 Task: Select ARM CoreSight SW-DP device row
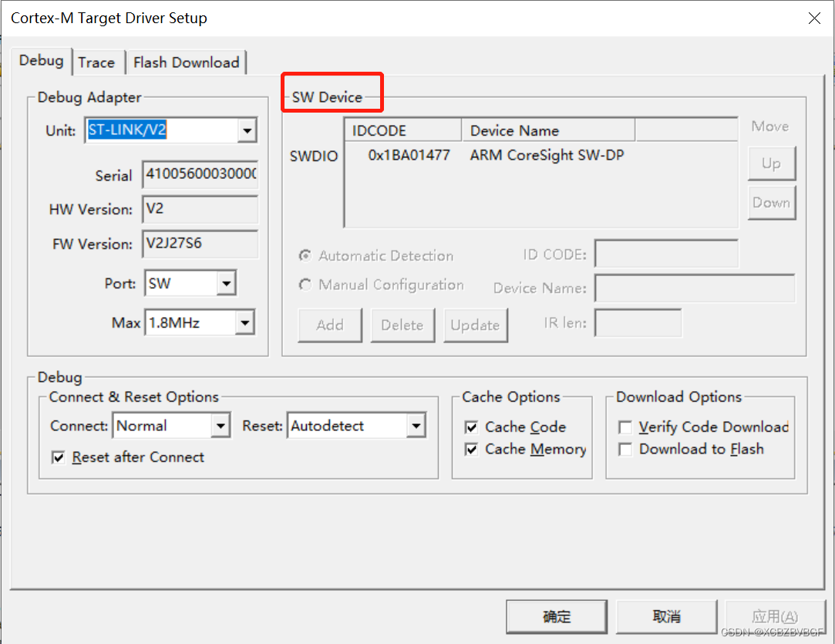[547, 155]
